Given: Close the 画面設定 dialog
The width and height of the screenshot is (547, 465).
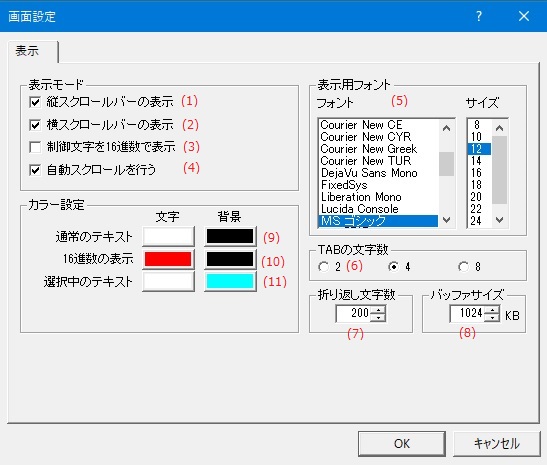Looking at the screenshot, I should tap(524, 16).
